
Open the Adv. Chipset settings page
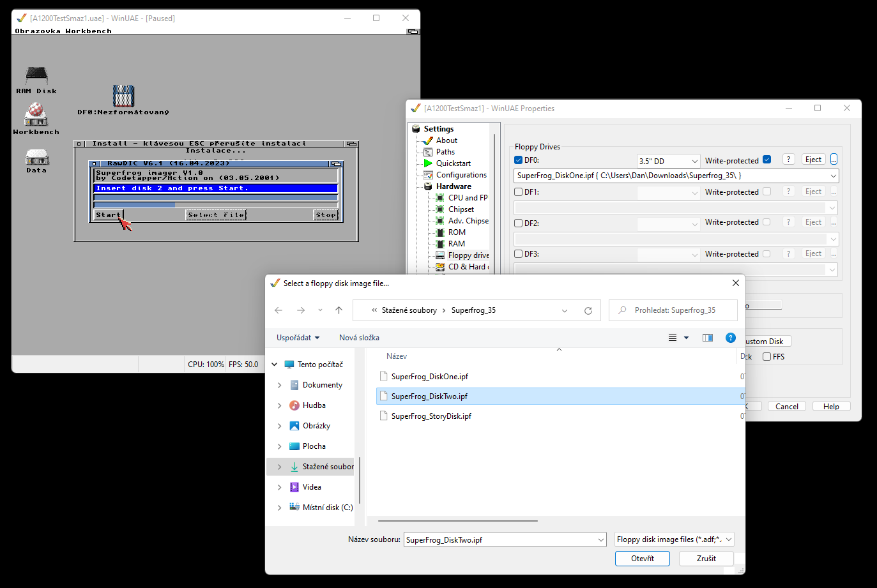tap(468, 221)
